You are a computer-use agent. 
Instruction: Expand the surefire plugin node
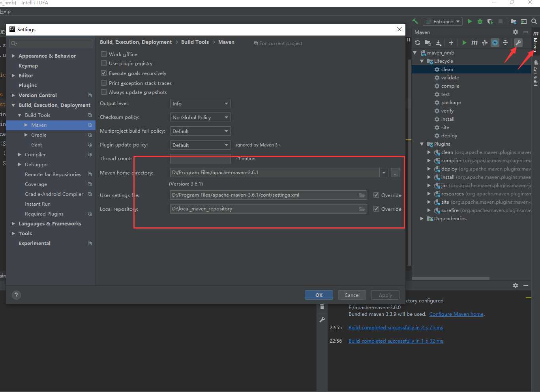[x=429, y=210]
